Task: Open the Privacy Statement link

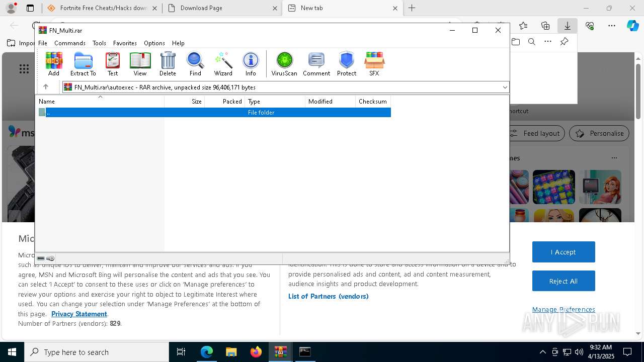Action: click(79, 314)
